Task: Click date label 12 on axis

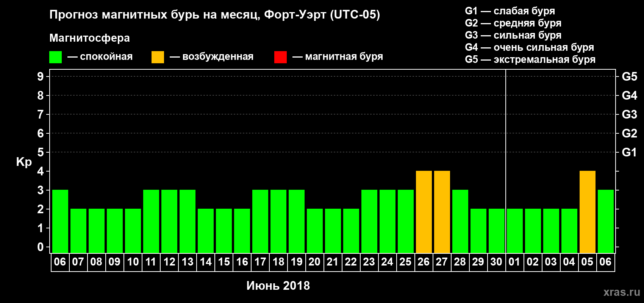Action: pos(169,262)
